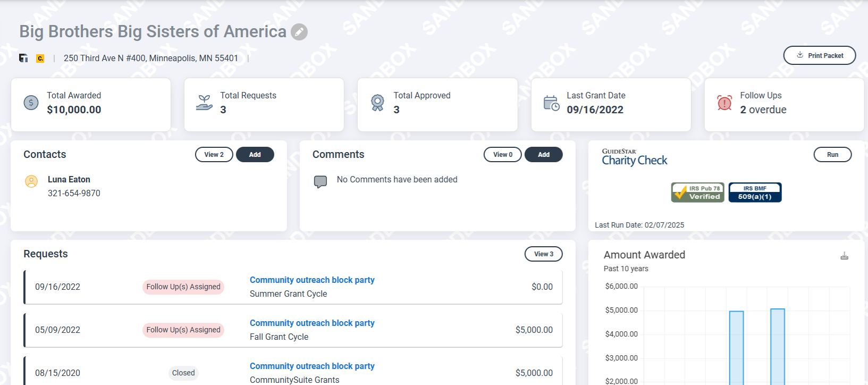Click Last Run Date: 02/07/2025 text

tap(639, 225)
